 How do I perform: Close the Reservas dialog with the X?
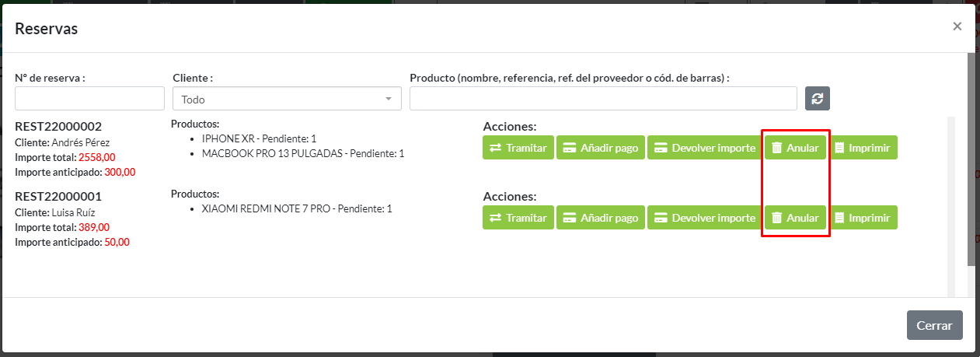click(x=957, y=26)
